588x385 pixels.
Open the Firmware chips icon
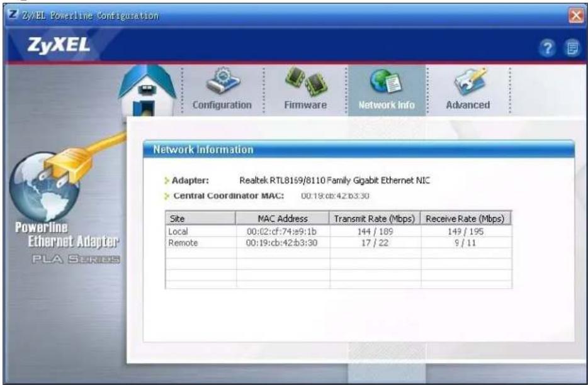click(305, 81)
